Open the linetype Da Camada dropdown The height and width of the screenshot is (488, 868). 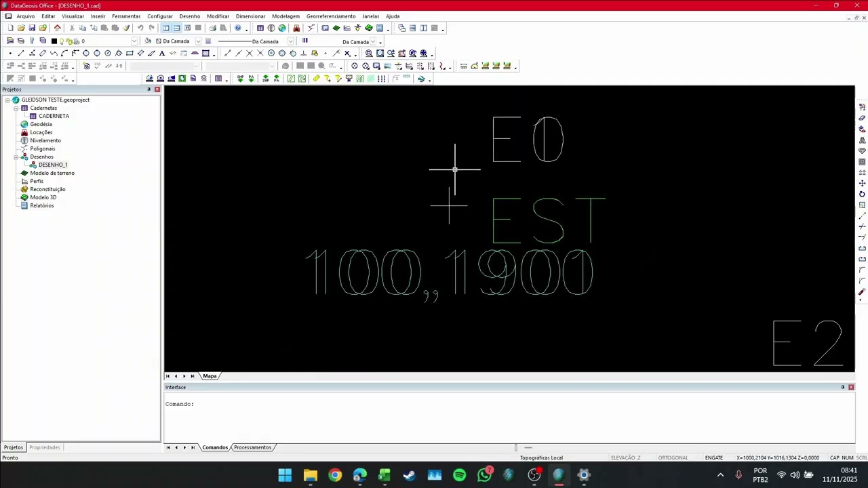pyautogui.click(x=290, y=41)
